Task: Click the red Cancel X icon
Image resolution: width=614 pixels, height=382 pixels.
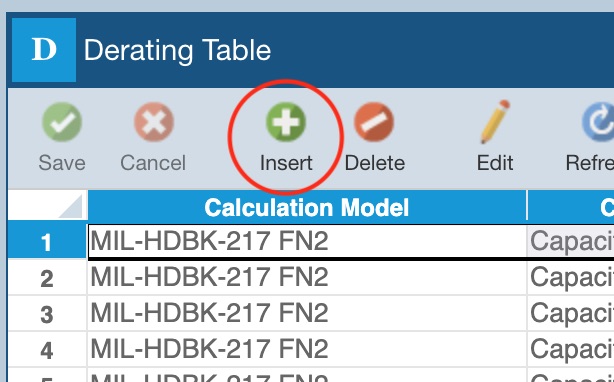Action: [x=154, y=122]
